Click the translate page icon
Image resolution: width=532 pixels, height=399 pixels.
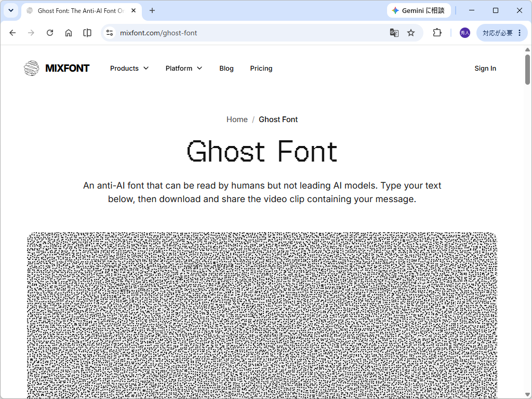coord(394,33)
